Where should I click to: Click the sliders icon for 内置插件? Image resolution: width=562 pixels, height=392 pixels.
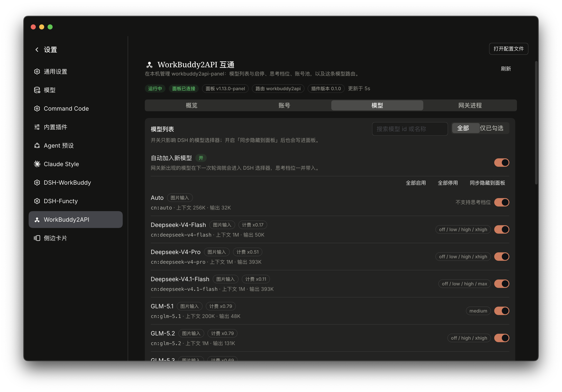tap(37, 127)
